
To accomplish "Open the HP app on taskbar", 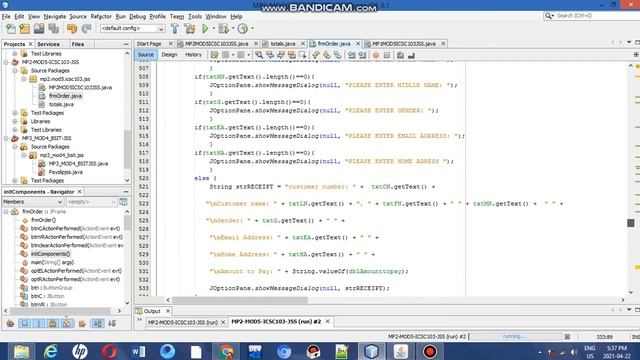I will (80, 351).
